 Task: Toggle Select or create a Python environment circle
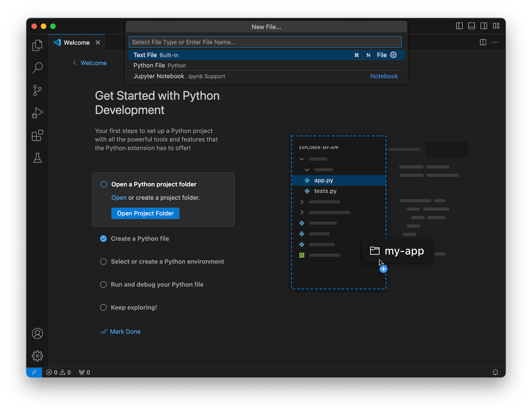coord(103,262)
